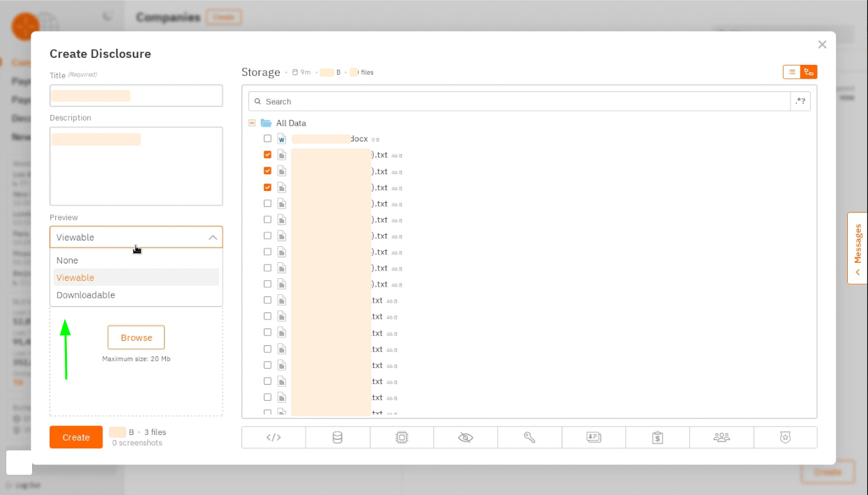Collapse the All Data folder

tap(252, 123)
